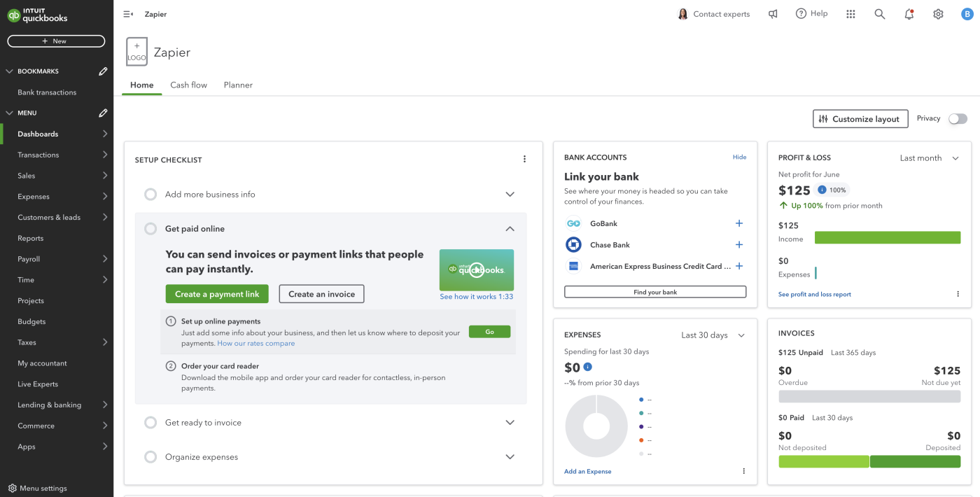Click the gray Overdue invoices bar
This screenshot has height=497, width=980.
tap(869, 396)
